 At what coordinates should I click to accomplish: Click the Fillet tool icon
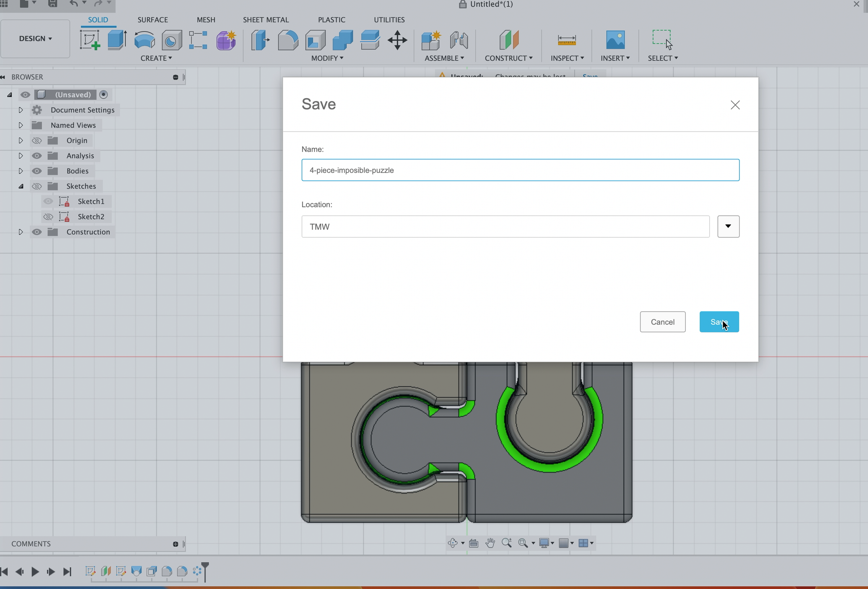point(288,40)
